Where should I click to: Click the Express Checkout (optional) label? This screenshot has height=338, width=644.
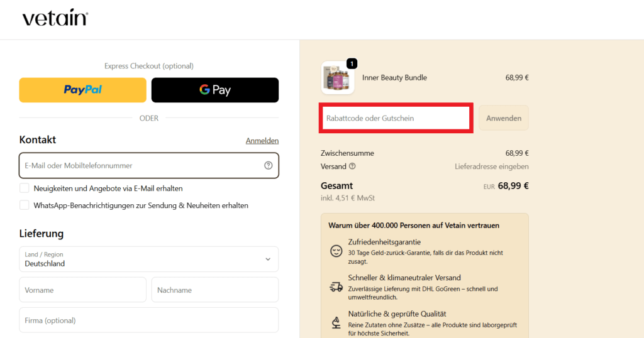pos(148,66)
